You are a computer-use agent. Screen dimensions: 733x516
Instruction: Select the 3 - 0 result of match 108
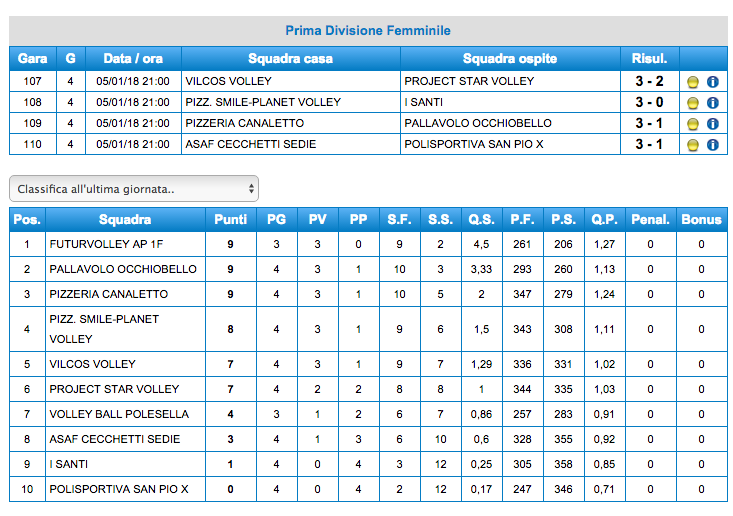pos(649,102)
